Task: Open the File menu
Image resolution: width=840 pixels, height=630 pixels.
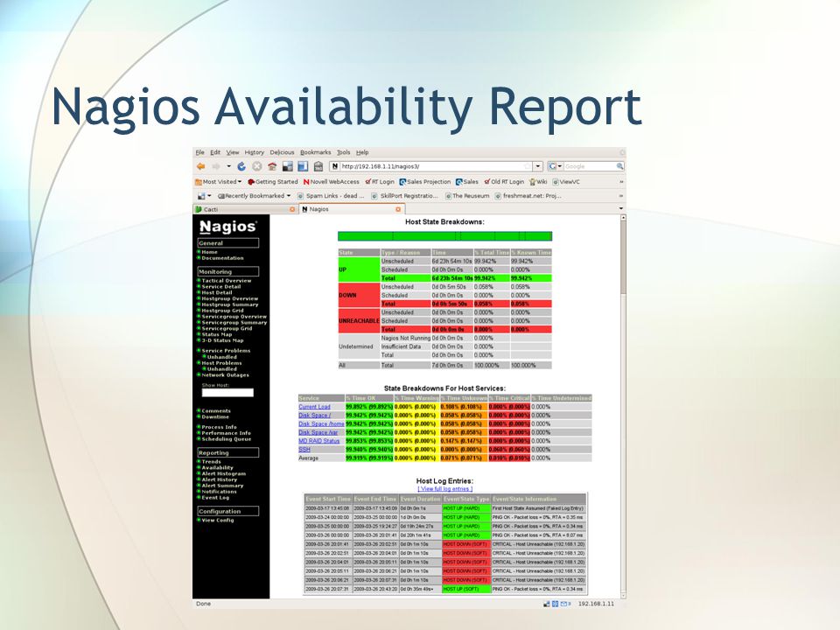Action: (199, 152)
